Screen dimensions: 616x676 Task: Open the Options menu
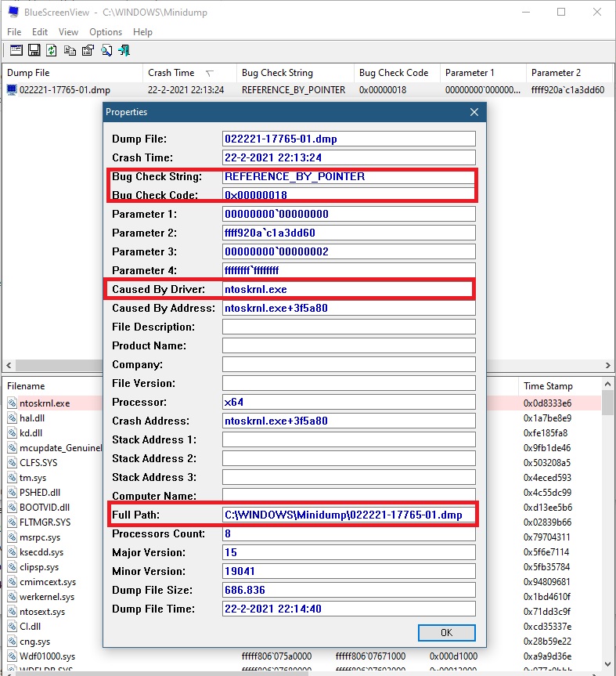pyautogui.click(x=106, y=32)
